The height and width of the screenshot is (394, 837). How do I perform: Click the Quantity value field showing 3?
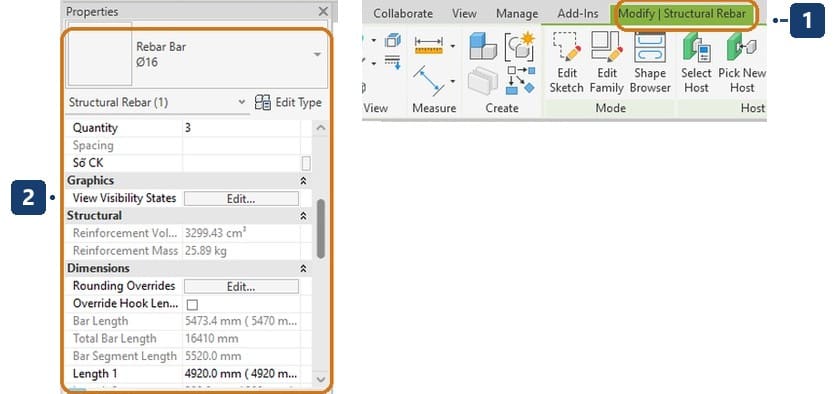[241, 128]
